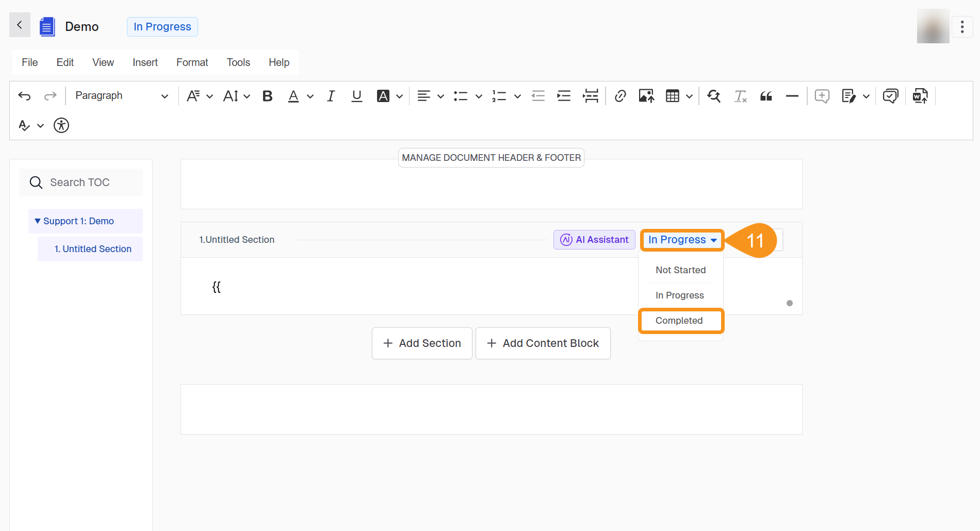Insert horizontal line from toolbar
Viewport: 980px width, 531px height.
coord(792,96)
